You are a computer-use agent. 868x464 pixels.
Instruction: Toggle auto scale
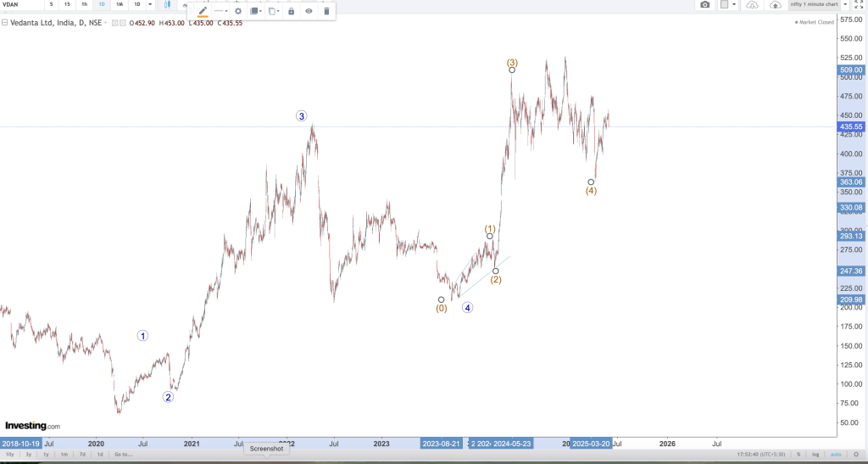point(835,454)
